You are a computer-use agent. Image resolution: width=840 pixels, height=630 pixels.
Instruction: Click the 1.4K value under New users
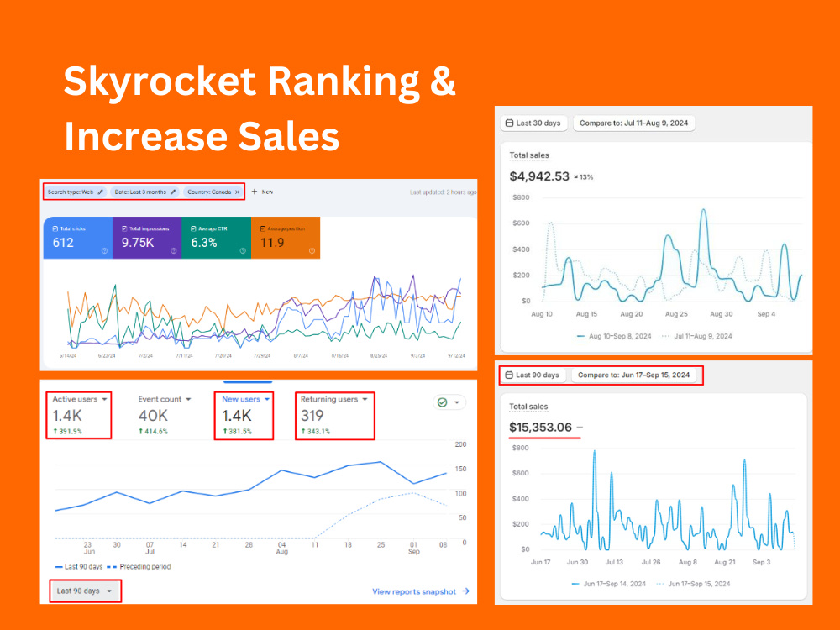point(237,415)
